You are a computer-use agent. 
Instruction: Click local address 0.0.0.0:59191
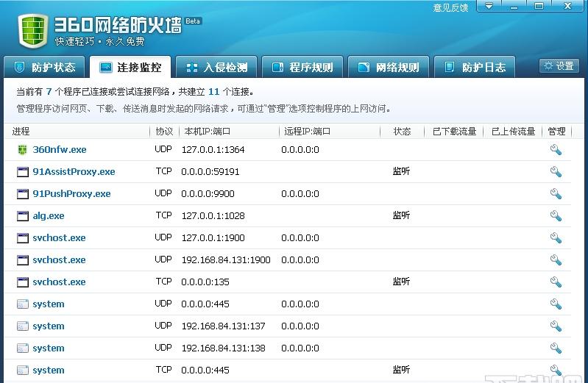210,171
